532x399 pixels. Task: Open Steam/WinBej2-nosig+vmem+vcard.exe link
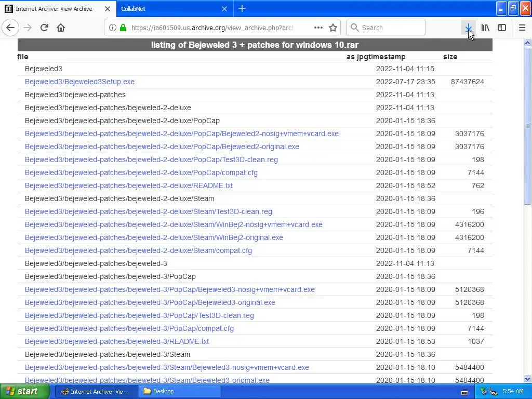pyautogui.click(x=174, y=224)
